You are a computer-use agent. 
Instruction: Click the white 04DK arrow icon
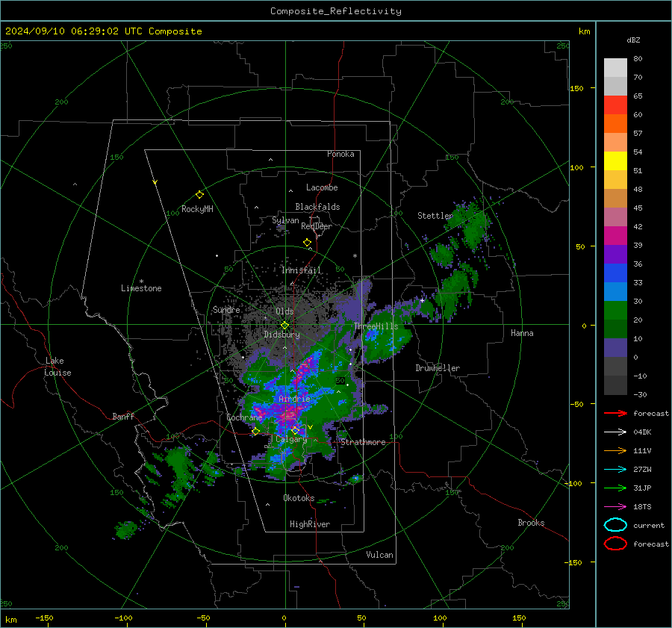615,432
